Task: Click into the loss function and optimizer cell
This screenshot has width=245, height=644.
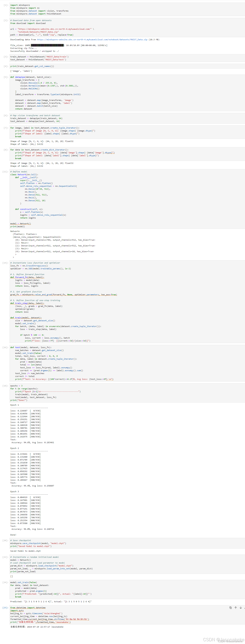Action: pos(127,302)
